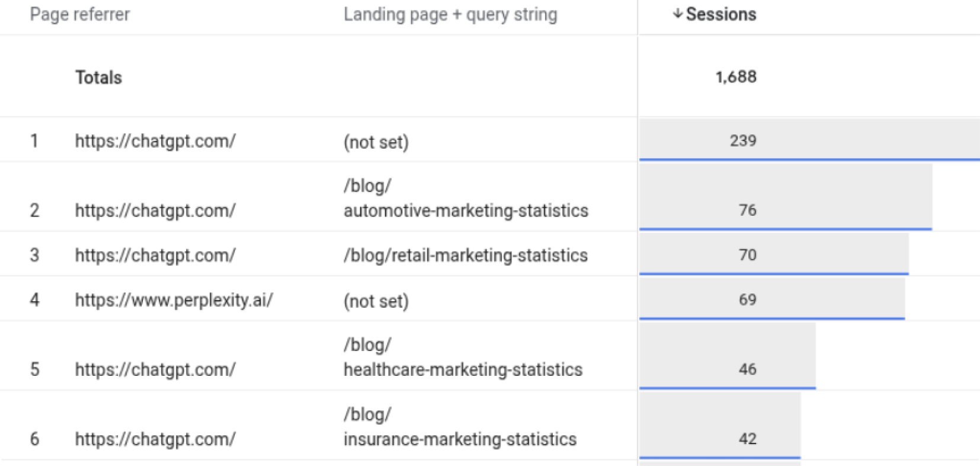This screenshot has height=466, width=980.
Task: Click the (not set) value in row 4
Action: (376, 301)
